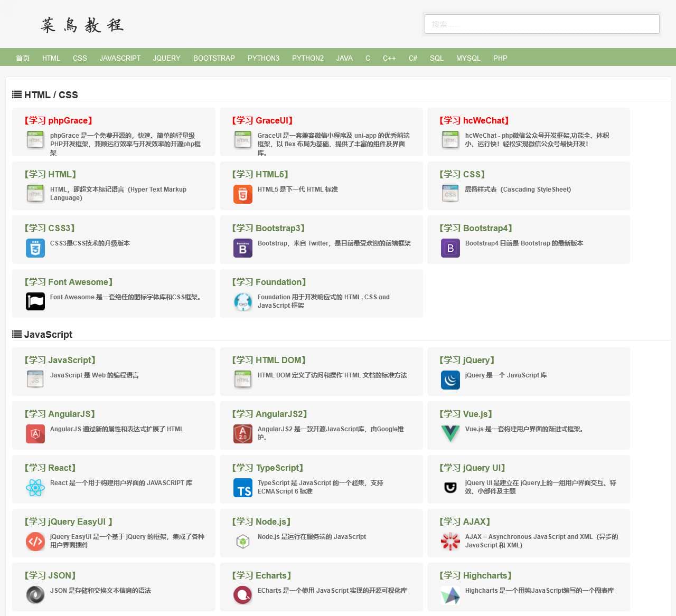Click the Bootstrap3 B icon

243,248
